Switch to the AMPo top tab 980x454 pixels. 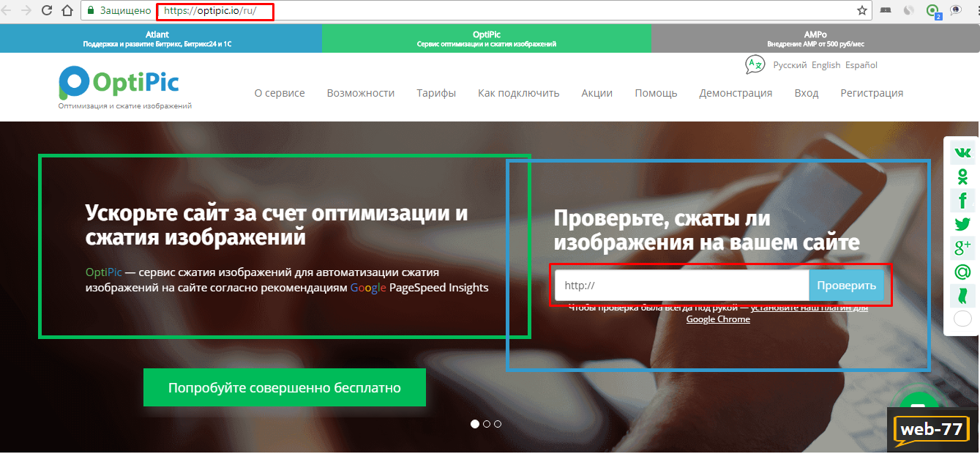[x=815, y=38]
